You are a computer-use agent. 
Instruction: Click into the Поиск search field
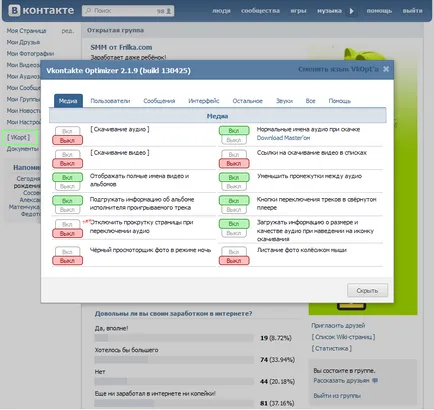tap(128, 11)
